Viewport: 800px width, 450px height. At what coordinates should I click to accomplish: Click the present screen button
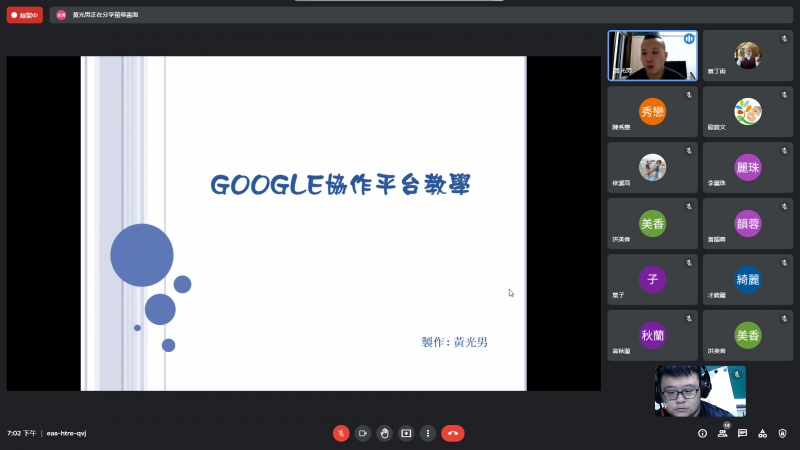[406, 433]
